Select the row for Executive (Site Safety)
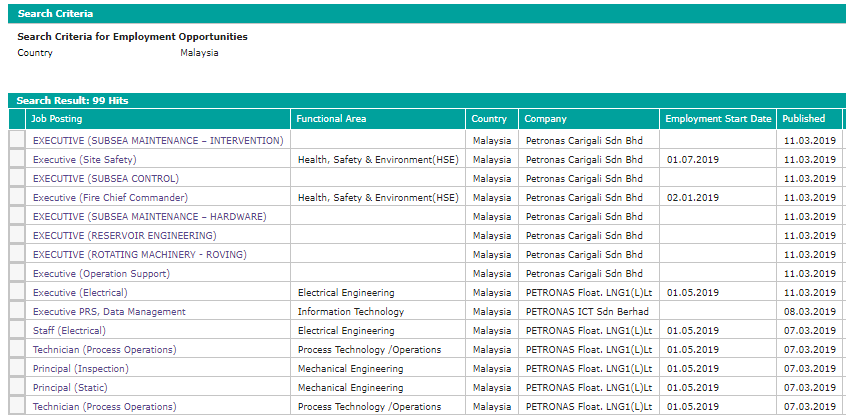The height and width of the screenshot is (420, 846). [17, 160]
